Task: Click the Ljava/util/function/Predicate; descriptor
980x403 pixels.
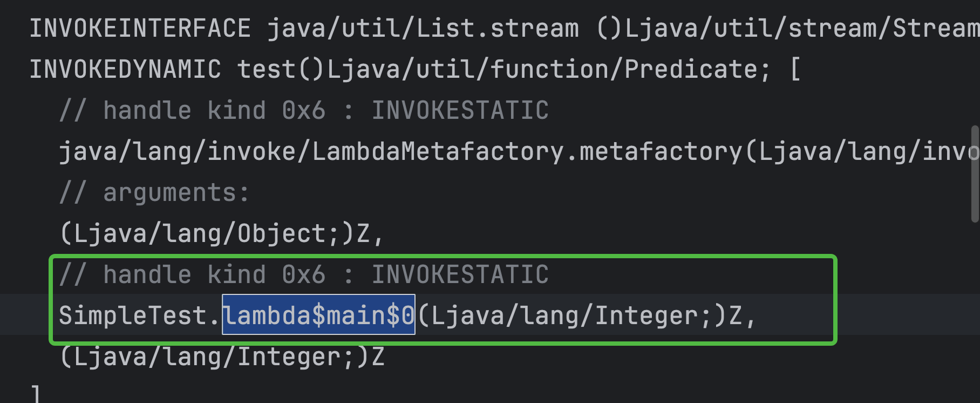Action: pos(549,69)
